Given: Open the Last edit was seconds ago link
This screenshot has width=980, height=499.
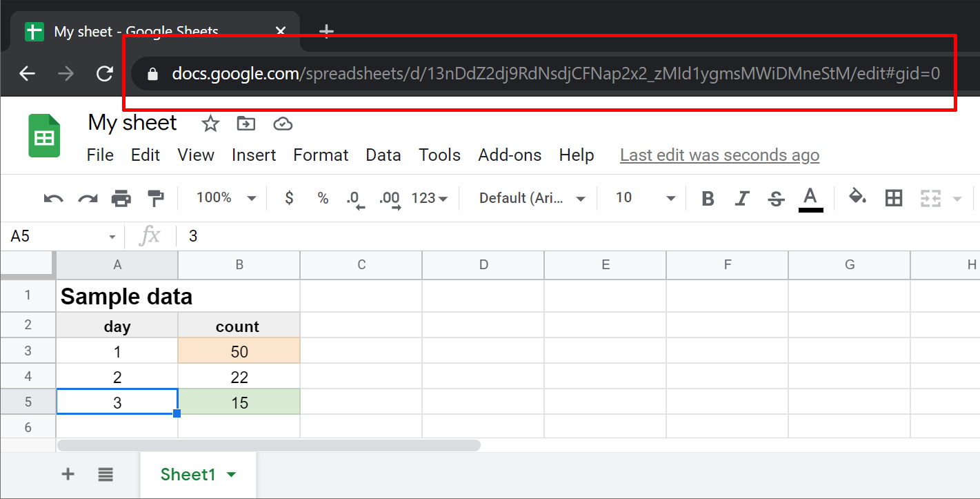Looking at the screenshot, I should [x=719, y=155].
